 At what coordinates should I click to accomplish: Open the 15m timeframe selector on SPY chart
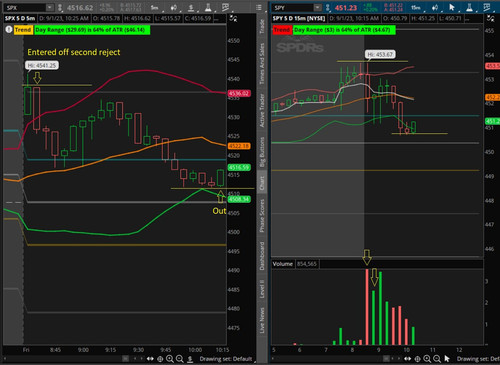[x=416, y=7]
